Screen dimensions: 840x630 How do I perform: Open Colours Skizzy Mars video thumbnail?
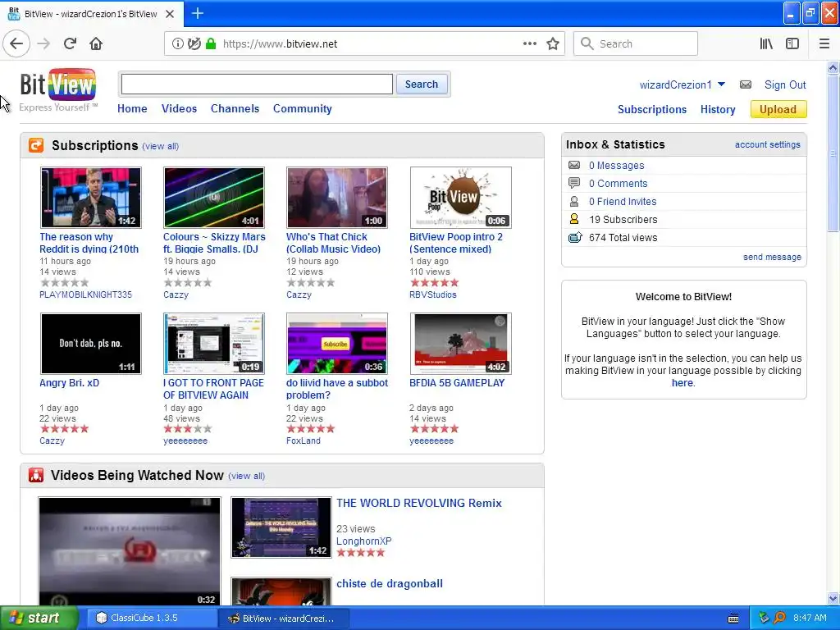point(214,198)
